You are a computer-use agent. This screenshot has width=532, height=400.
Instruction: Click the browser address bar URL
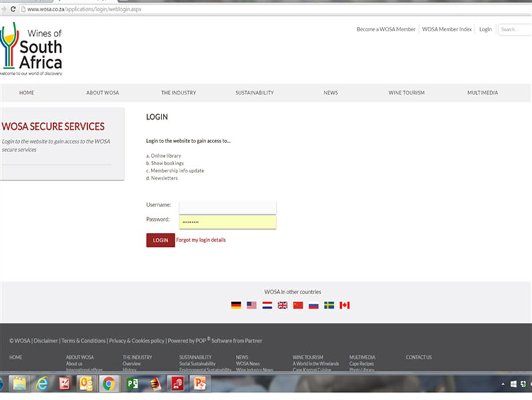pyautogui.click(x=84, y=9)
